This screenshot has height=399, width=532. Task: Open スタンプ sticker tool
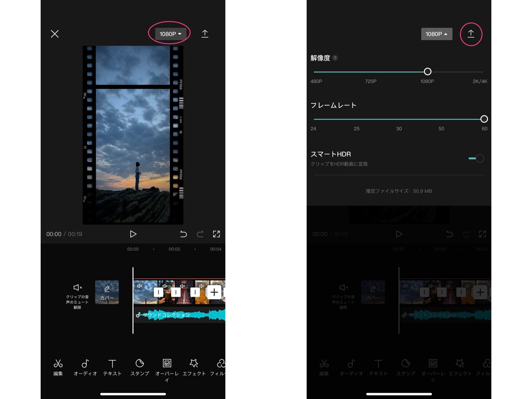(140, 367)
